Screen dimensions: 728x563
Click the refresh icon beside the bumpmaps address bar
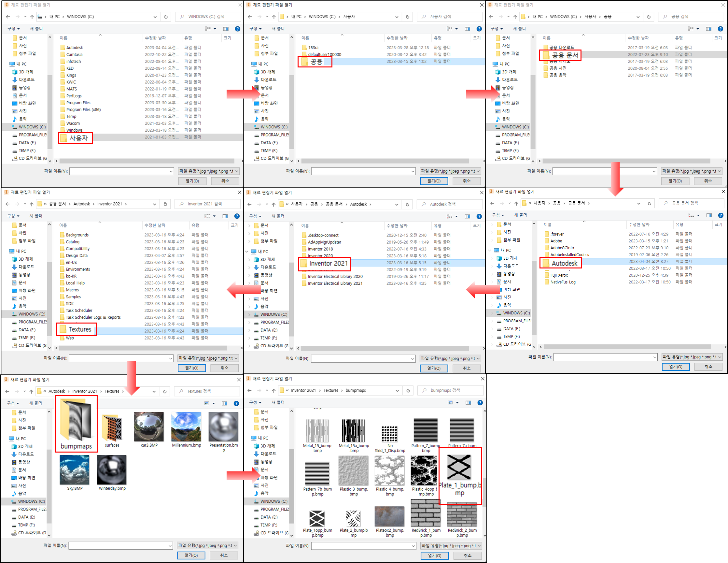[x=408, y=391]
